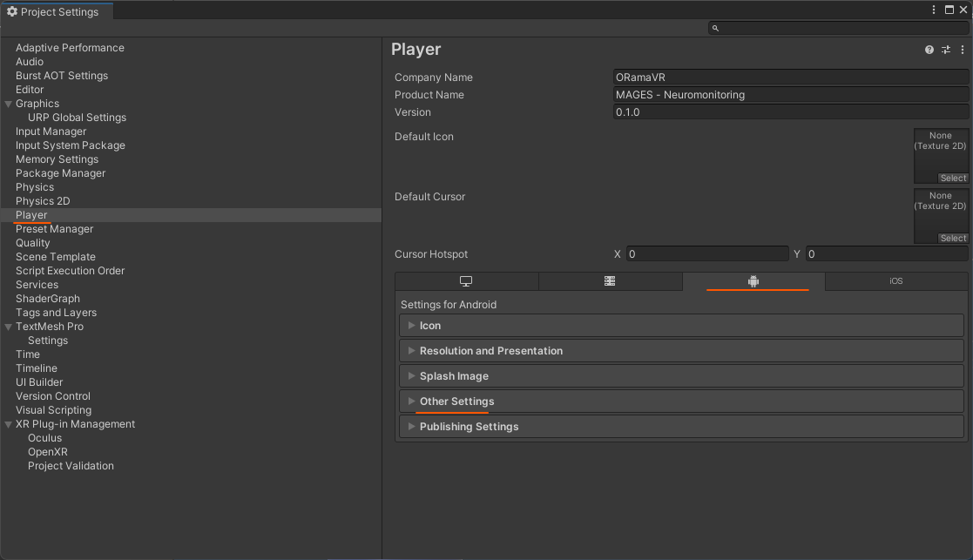Screen dimensions: 973x560
Task: Expand the Other Settings section
Action: click(681, 401)
